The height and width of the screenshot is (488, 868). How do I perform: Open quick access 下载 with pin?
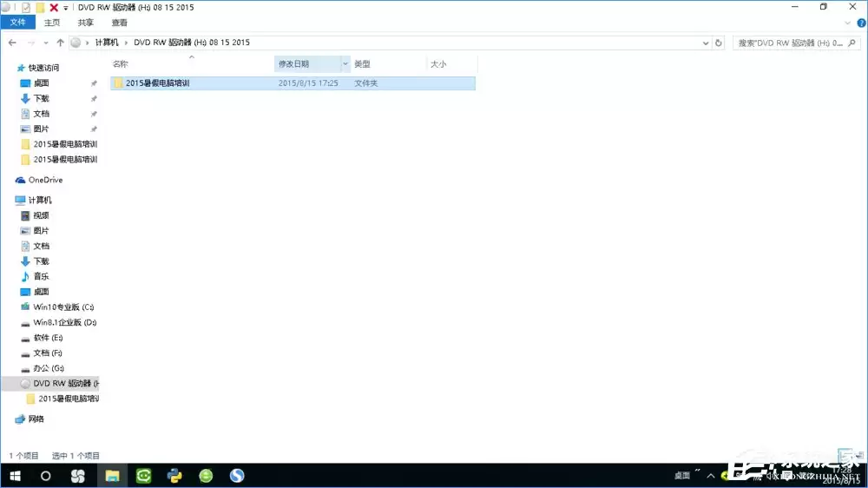[41, 98]
